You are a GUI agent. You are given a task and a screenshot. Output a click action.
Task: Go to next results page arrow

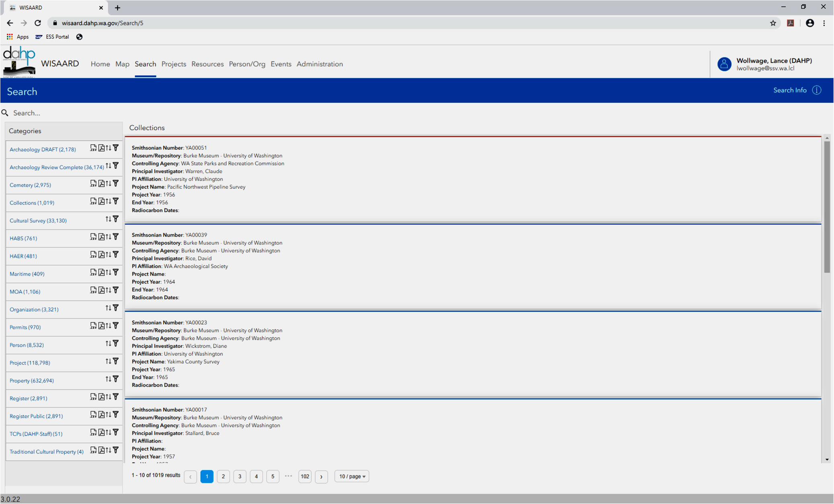click(x=321, y=477)
